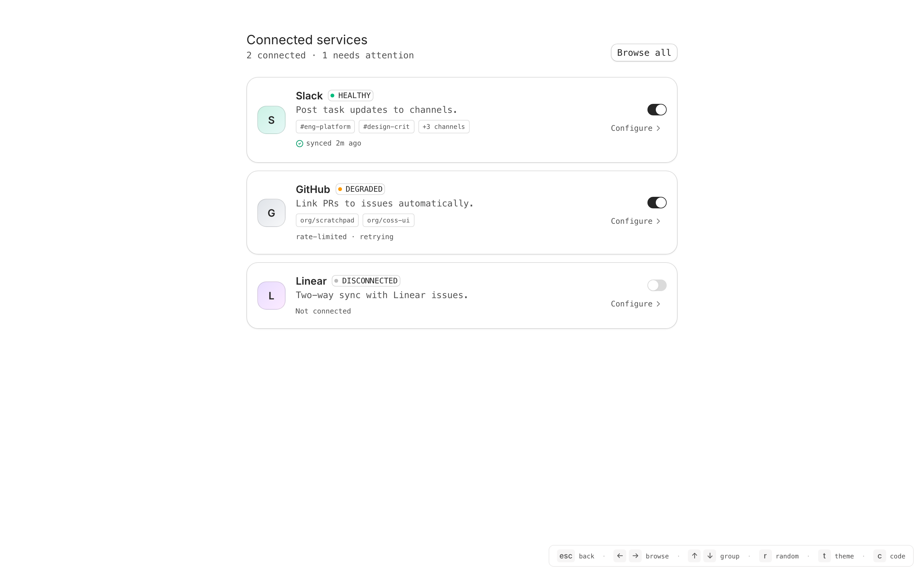Click the Browse all button

pos(644,53)
